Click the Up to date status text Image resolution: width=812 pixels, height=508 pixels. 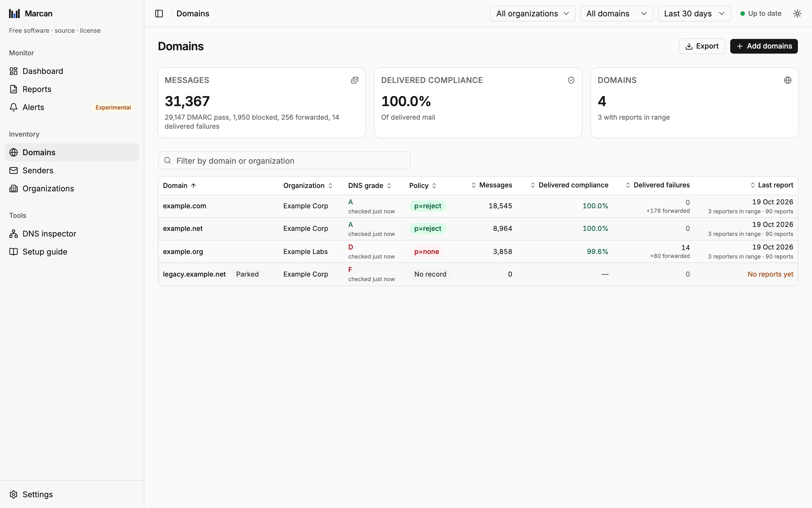[x=765, y=14]
